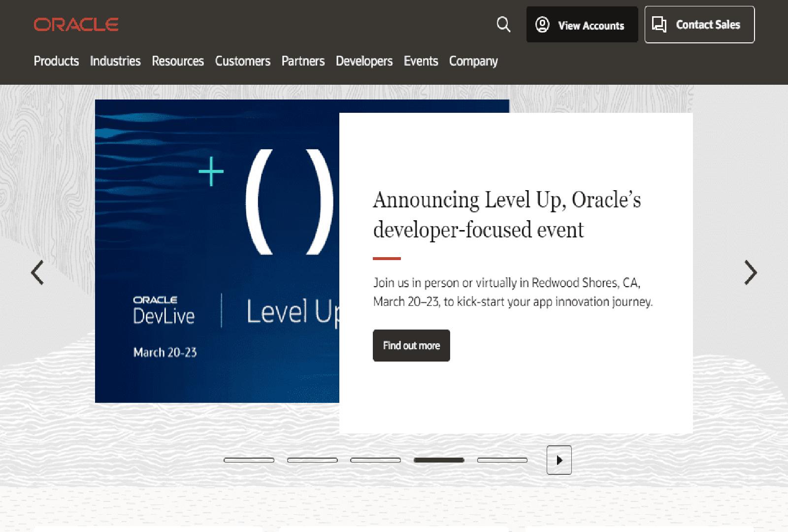Go back using the left carousel arrow
Screen dimensions: 788x532
pos(38,272)
